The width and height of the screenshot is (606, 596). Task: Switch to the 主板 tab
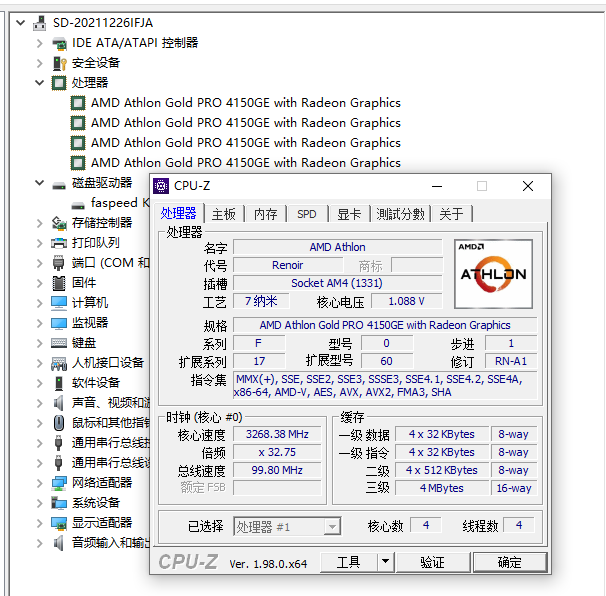(224, 214)
